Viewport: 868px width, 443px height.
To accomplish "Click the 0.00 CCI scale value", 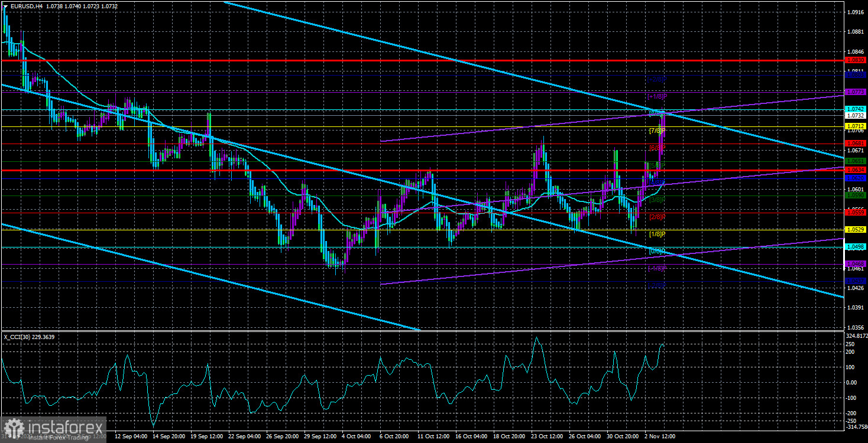I will (852, 382).
